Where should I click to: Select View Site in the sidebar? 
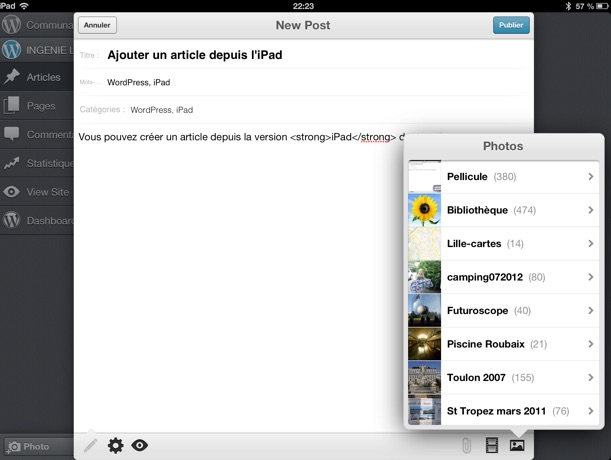[37, 192]
